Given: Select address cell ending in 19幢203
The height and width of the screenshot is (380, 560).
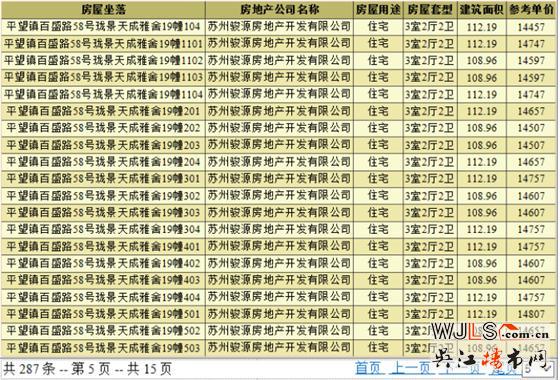Looking at the screenshot, I should coord(104,145).
